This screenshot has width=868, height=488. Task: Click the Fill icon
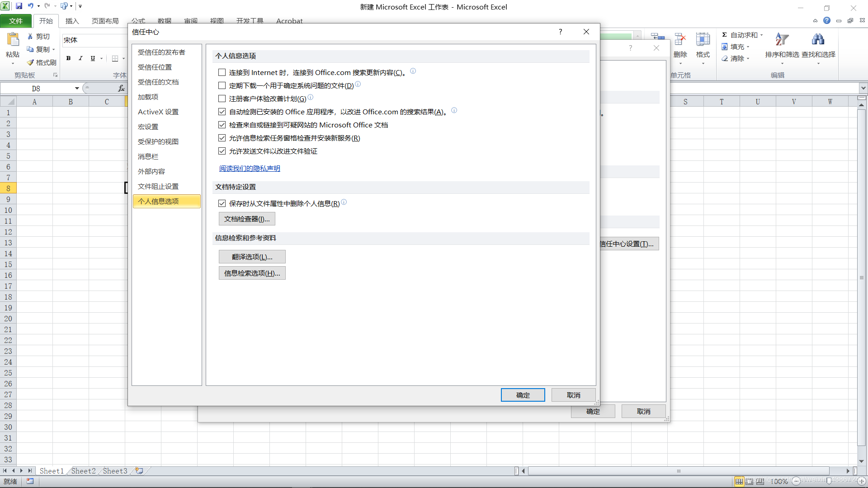pos(724,47)
